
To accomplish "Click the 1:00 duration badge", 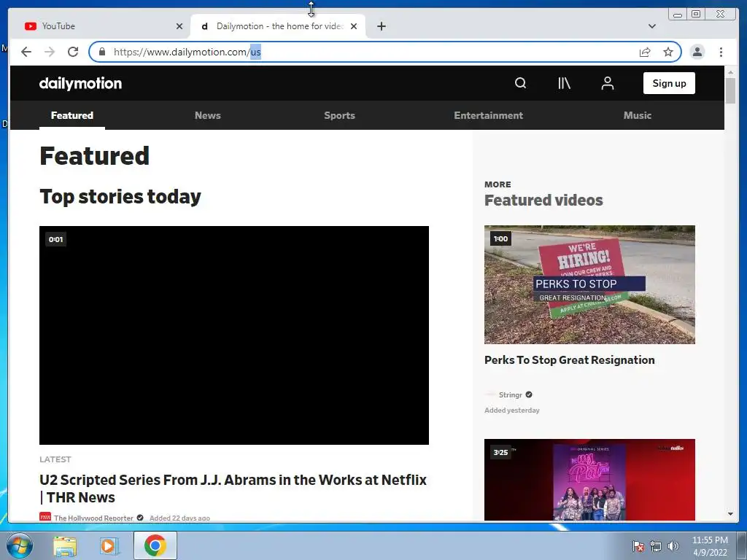I will click(x=500, y=238).
